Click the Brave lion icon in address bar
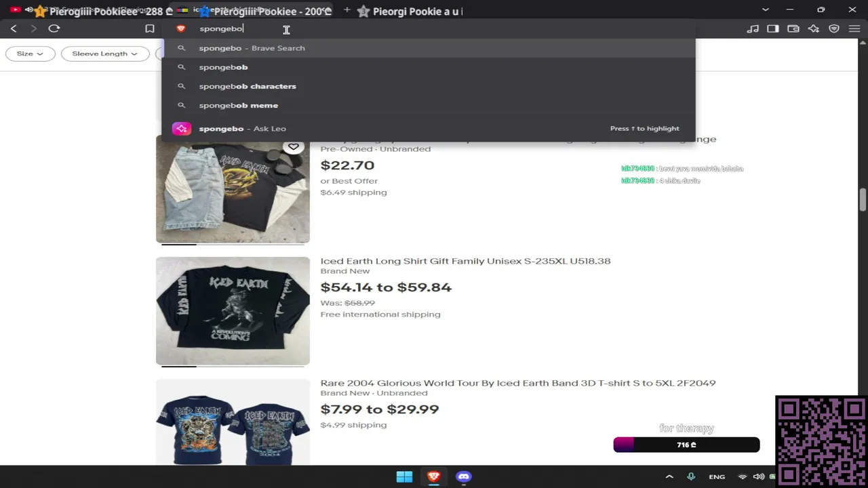The width and height of the screenshot is (868, 488). point(181,28)
